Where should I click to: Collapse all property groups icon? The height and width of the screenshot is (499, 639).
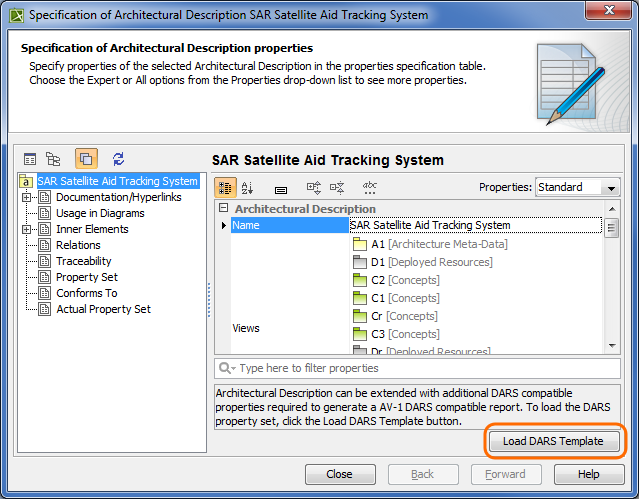coord(337,188)
